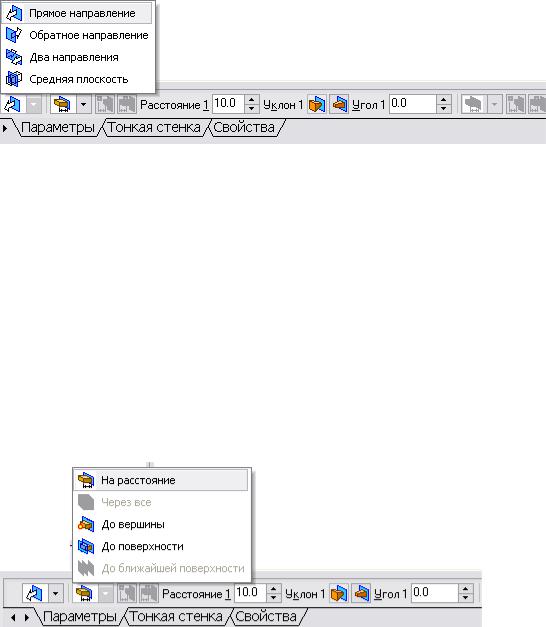Pick 'До вершины' extrusion option
546x627 pixels.
point(161,524)
